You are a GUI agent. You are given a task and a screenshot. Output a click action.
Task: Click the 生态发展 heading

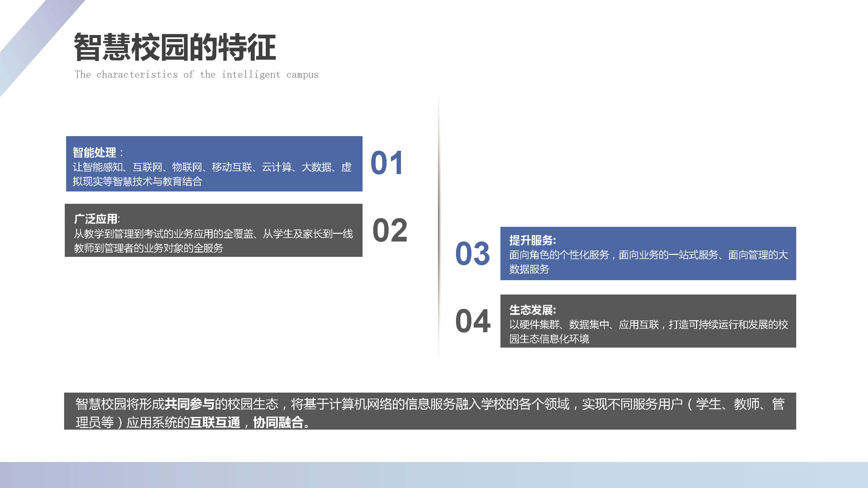(531, 310)
